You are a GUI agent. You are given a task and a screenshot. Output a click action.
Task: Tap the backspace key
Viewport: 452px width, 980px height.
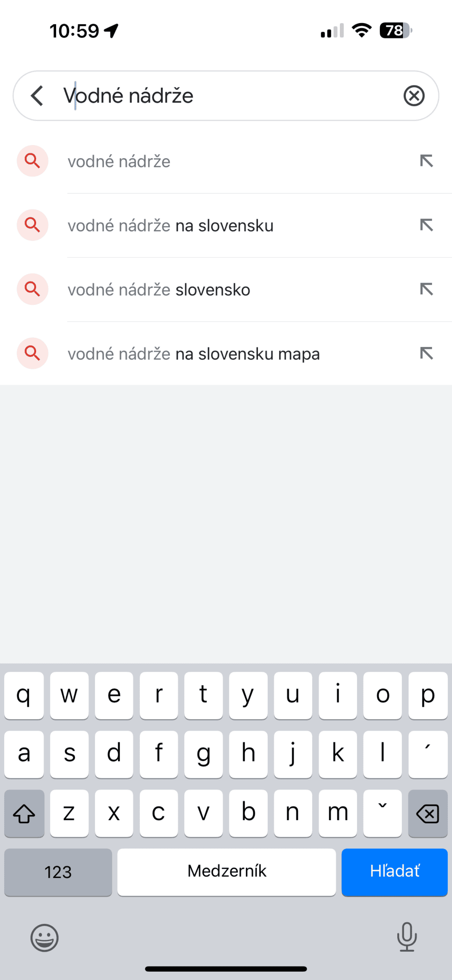click(x=427, y=814)
